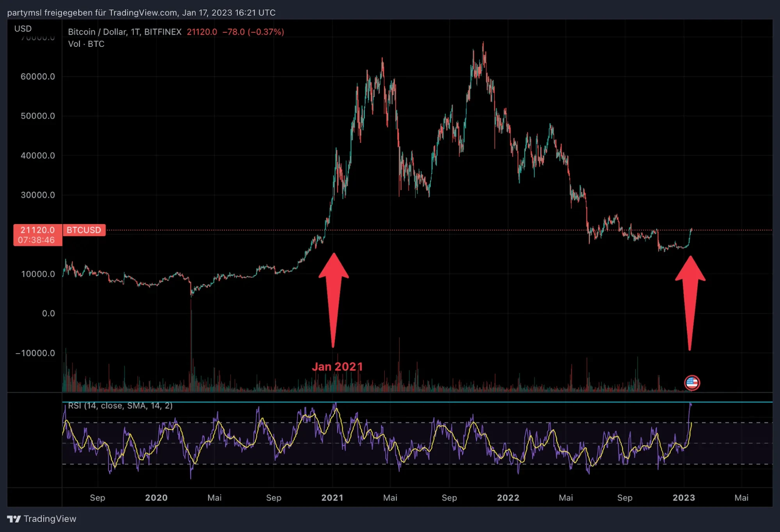Screen dimensions: 780x532
Task: Toggle the Vol · BTC volume indicator
Action: (x=86, y=44)
